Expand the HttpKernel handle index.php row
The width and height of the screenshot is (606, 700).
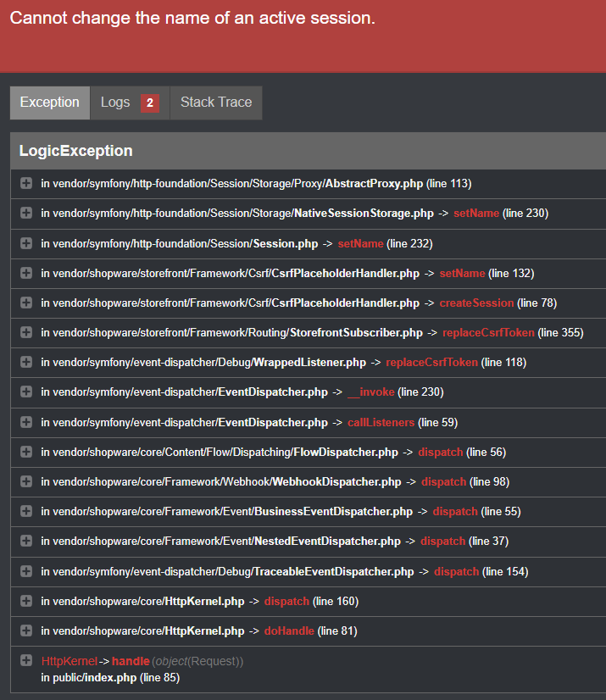26,660
